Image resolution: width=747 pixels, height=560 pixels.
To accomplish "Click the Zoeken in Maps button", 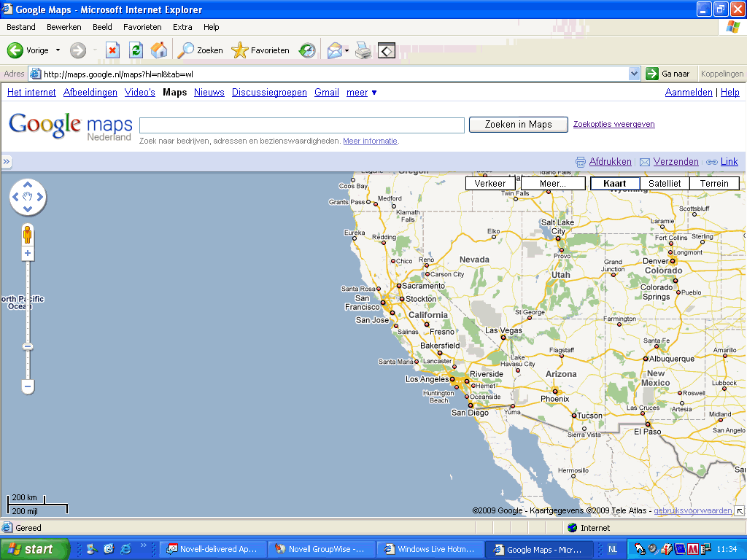I will [519, 124].
